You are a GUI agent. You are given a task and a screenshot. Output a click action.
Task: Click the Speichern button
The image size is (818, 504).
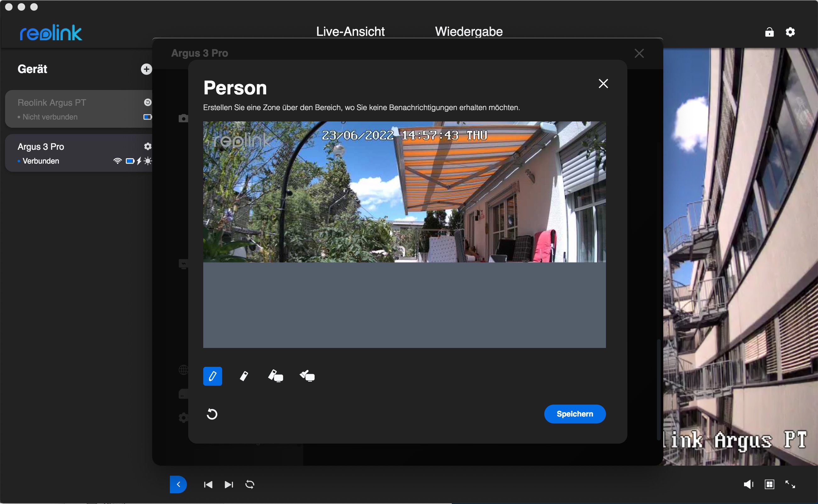tap(574, 414)
